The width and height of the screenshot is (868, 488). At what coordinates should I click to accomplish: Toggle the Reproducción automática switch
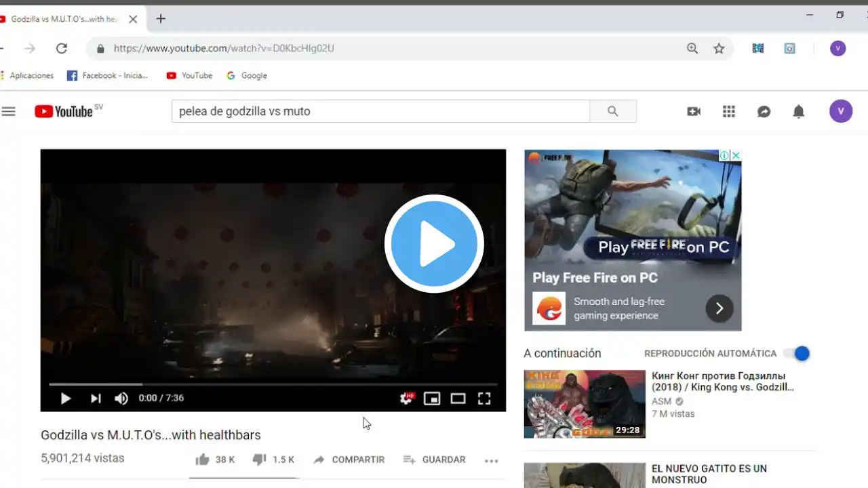click(797, 353)
